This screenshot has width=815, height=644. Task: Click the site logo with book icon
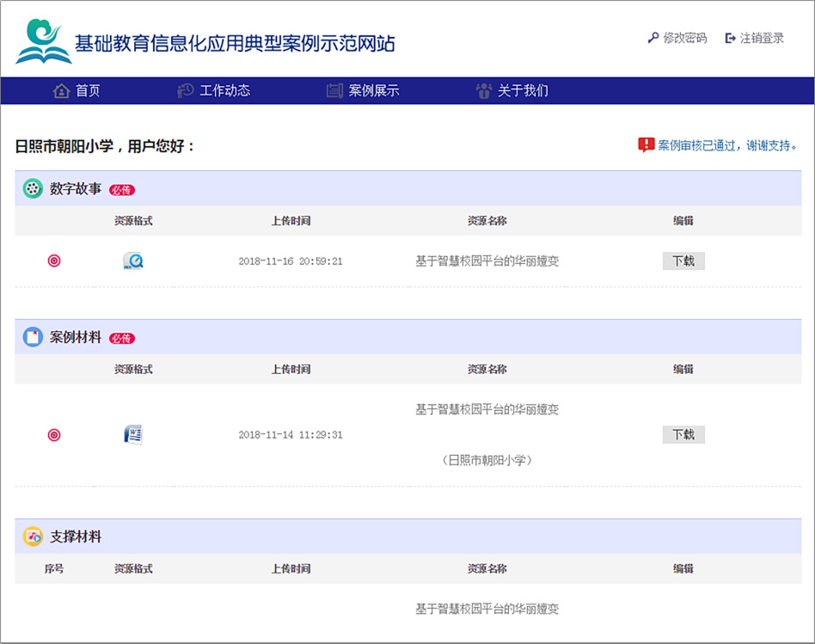43,41
